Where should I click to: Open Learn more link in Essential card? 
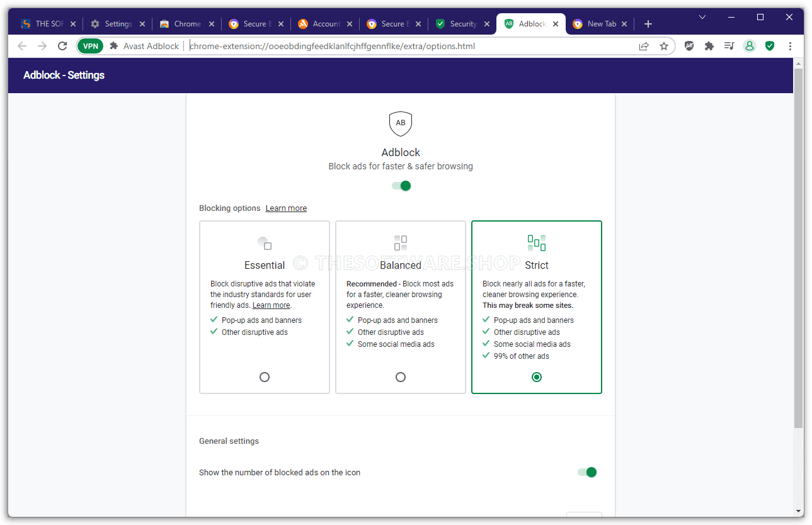tap(272, 305)
